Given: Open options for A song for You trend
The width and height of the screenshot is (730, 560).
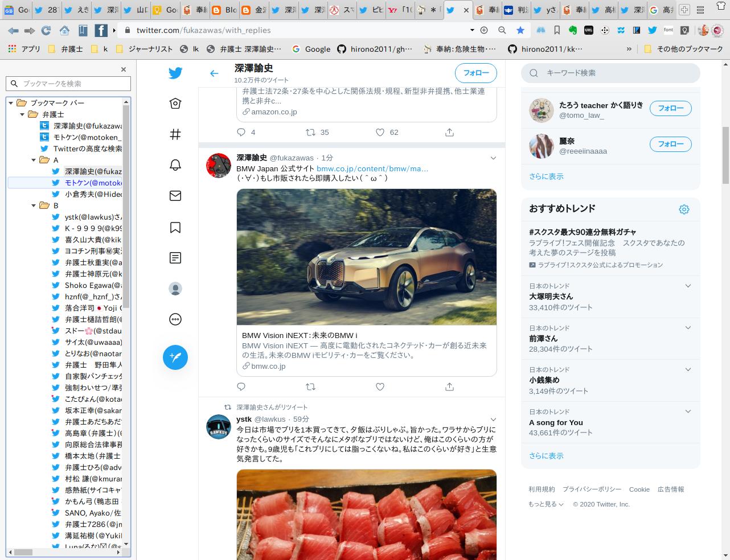Looking at the screenshot, I should (x=688, y=411).
